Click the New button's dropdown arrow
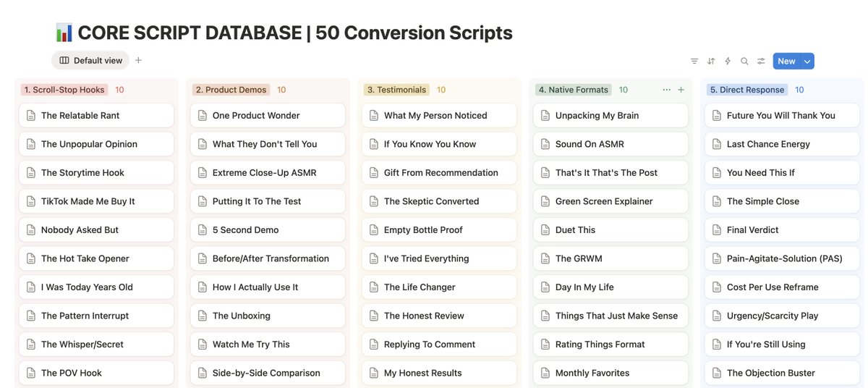The image size is (868, 388). pyautogui.click(x=807, y=62)
